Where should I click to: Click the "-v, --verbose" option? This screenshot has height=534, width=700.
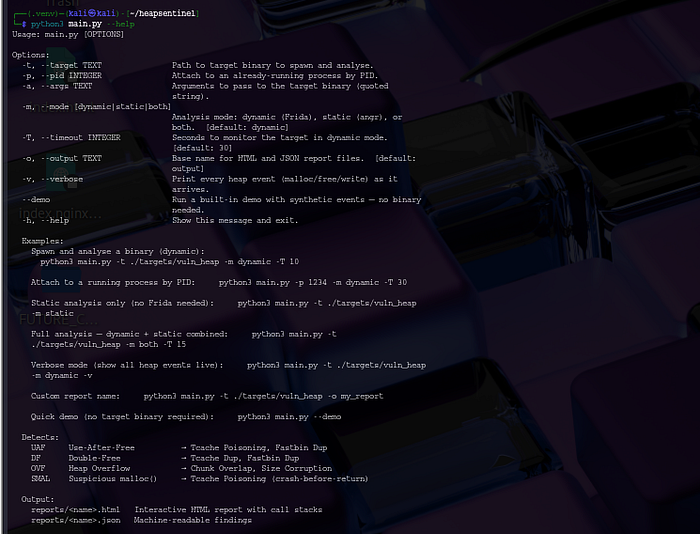pos(53,179)
